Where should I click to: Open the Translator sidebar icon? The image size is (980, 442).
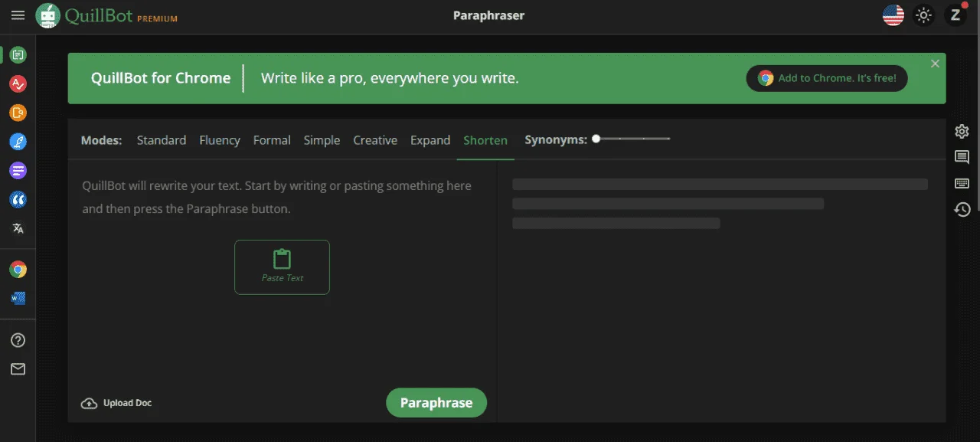point(18,228)
